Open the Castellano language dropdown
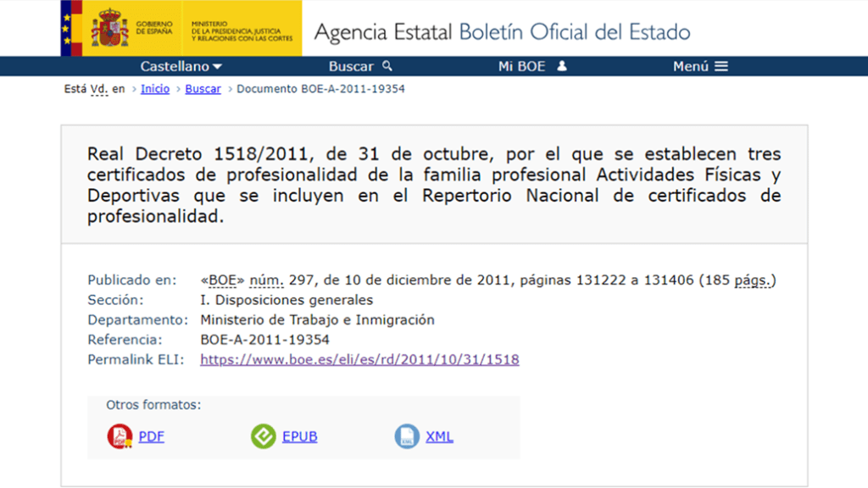 pyautogui.click(x=181, y=66)
